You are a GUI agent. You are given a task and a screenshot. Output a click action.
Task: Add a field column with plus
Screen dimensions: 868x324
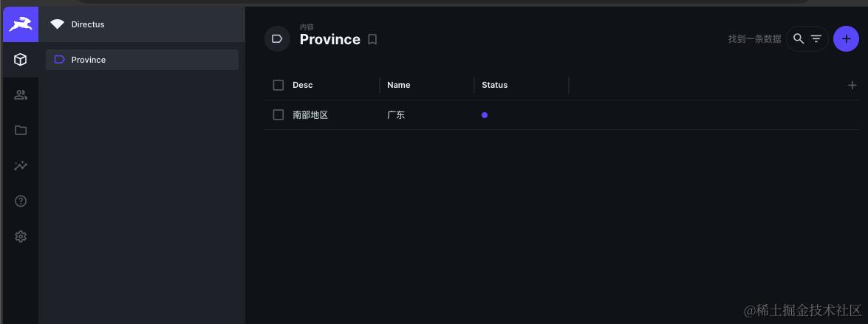[x=852, y=85]
